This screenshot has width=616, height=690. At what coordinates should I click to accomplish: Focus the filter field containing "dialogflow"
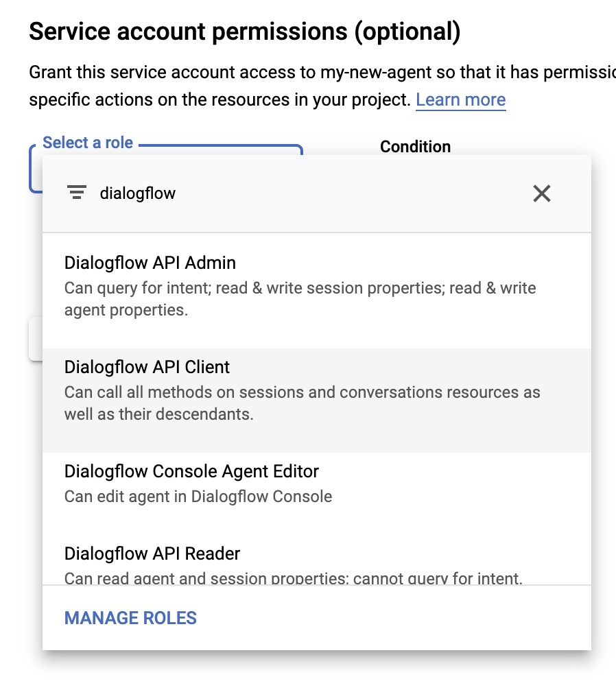coord(274,193)
